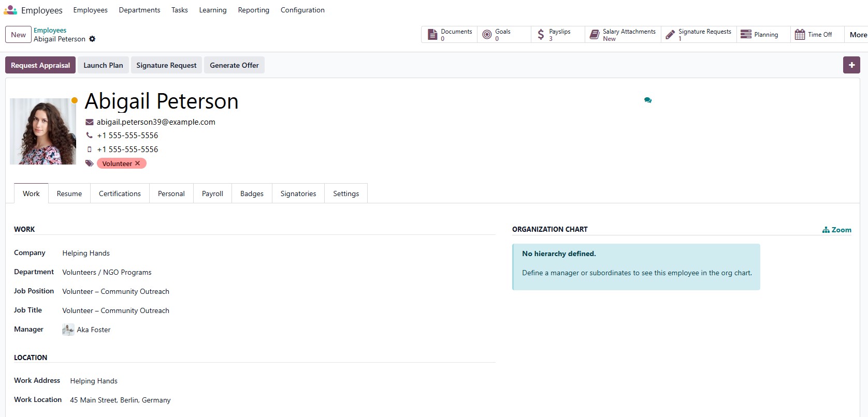Screen dimensions: 868x417
Task: Open Signature Requests smart button
Action: tap(699, 35)
